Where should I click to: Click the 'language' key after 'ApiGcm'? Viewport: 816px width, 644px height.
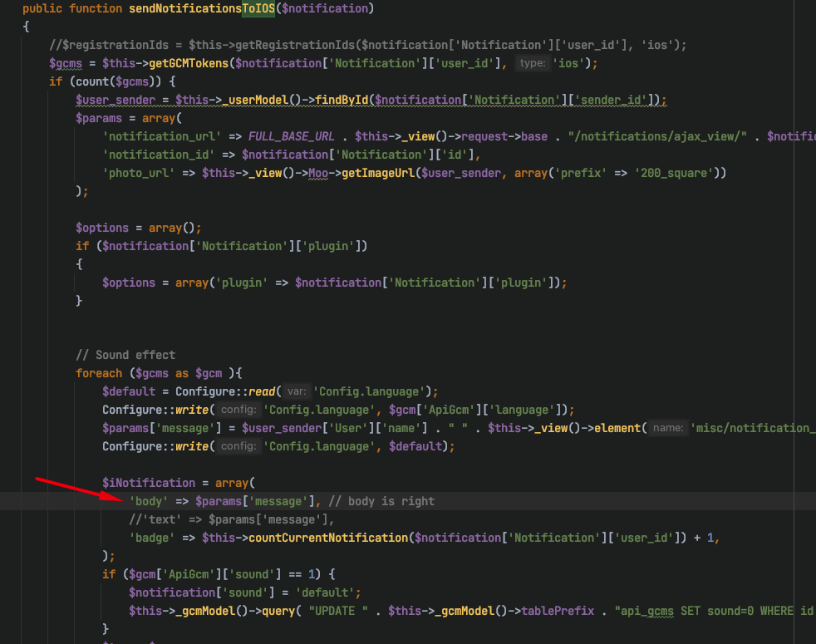[522, 410]
